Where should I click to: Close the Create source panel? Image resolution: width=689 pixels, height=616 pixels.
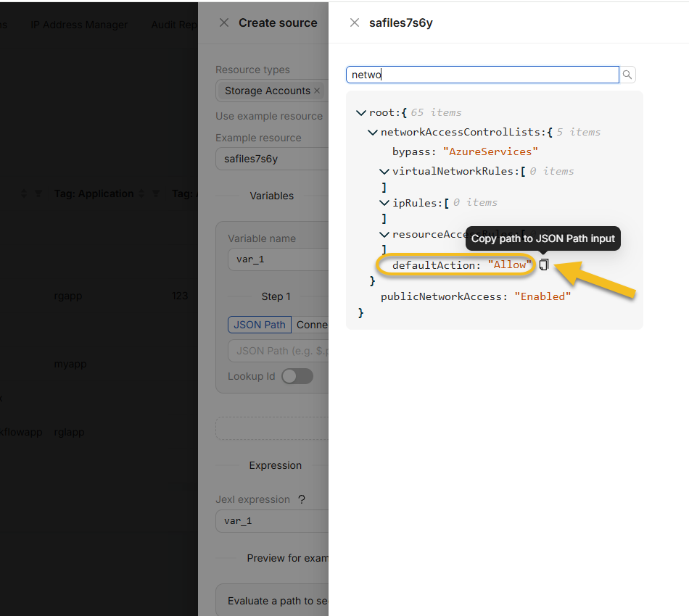(224, 23)
